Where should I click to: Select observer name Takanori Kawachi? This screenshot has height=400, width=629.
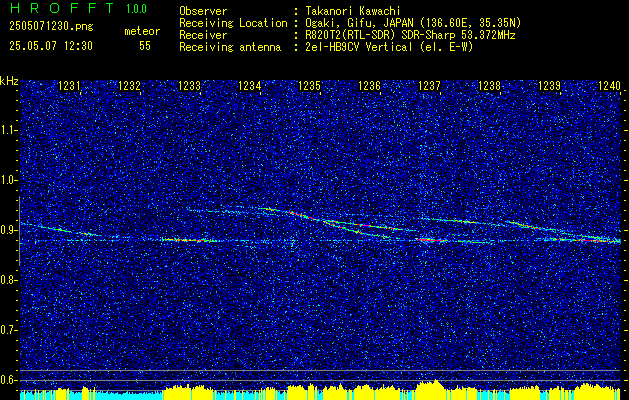351,11
